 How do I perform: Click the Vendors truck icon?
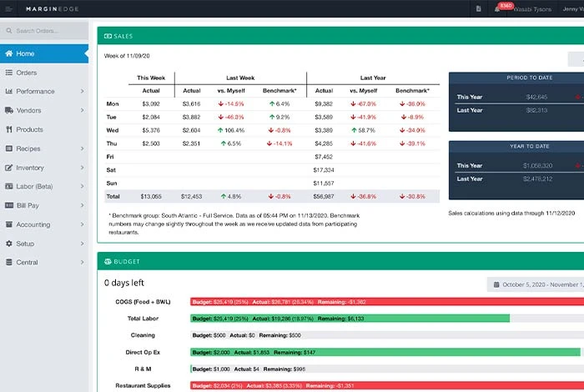click(x=9, y=110)
